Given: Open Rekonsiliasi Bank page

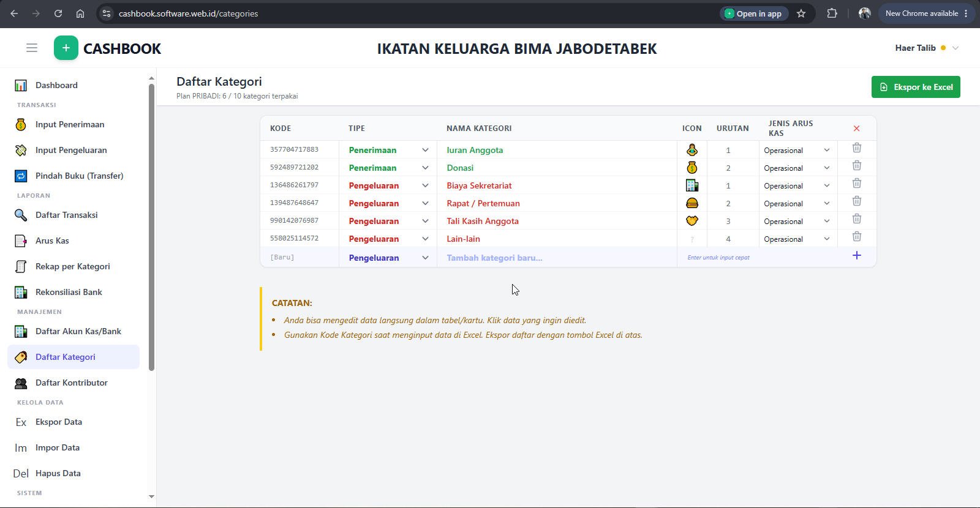Looking at the screenshot, I should point(73,292).
